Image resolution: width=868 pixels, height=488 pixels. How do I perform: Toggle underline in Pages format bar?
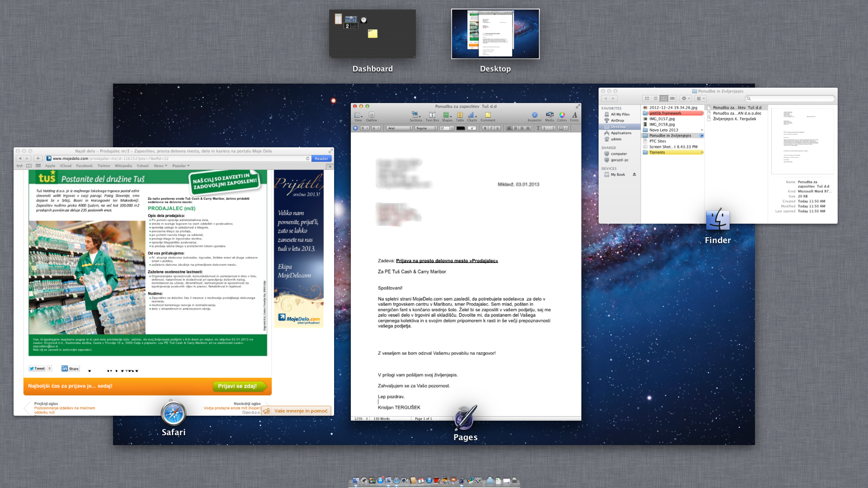[497, 128]
